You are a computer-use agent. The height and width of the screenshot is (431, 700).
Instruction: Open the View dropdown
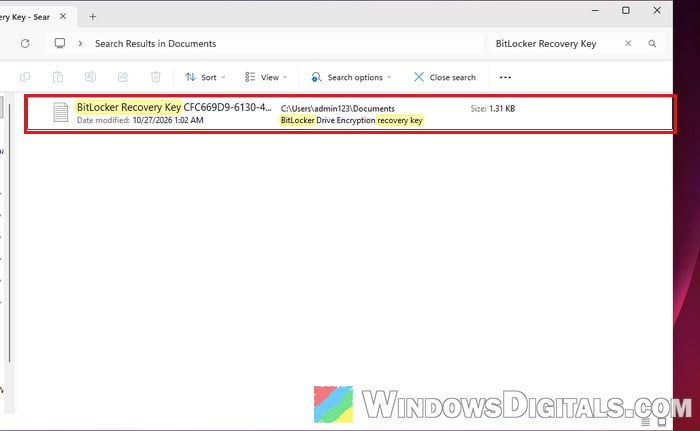266,77
